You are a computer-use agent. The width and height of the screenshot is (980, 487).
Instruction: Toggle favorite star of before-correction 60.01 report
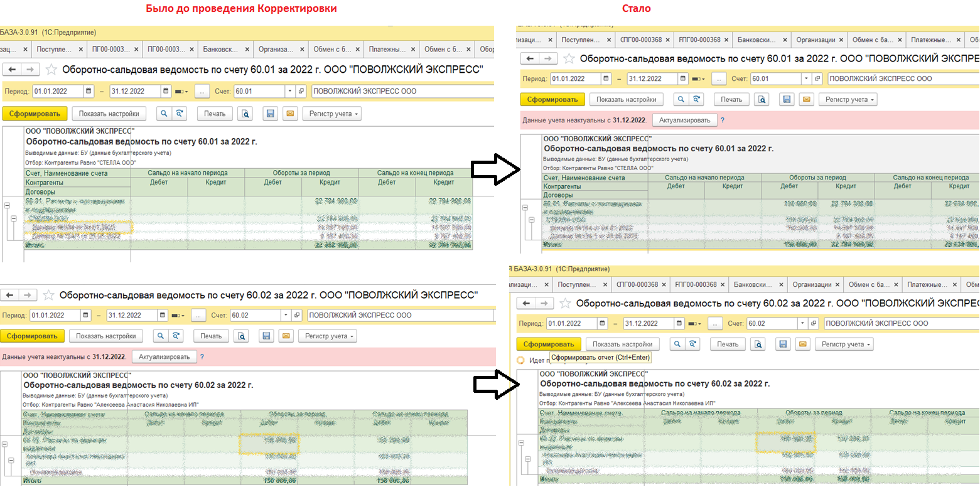click(51, 70)
